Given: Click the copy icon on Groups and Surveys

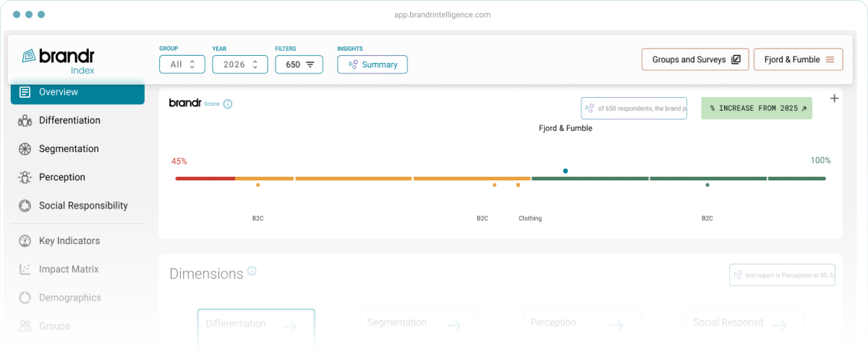Looking at the screenshot, I should click(x=736, y=59).
